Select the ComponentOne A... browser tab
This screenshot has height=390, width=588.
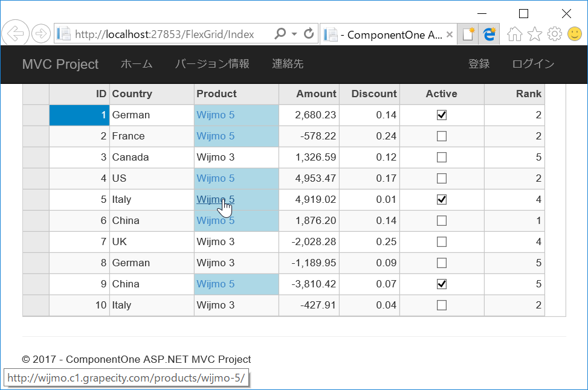point(389,34)
